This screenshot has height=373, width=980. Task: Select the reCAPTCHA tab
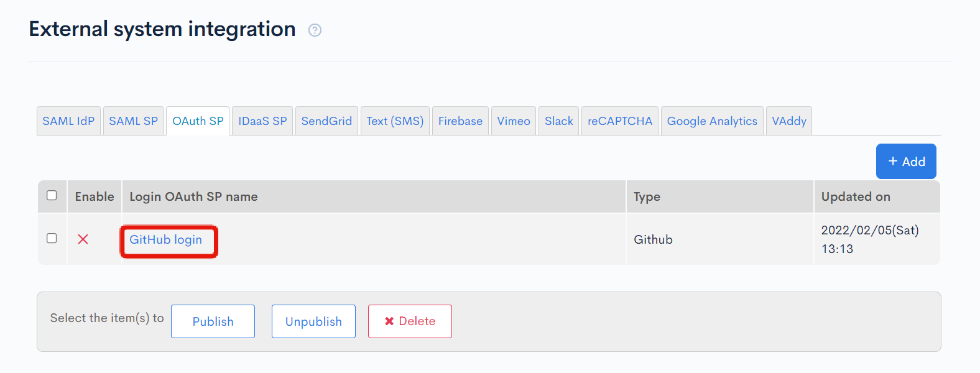pos(620,121)
